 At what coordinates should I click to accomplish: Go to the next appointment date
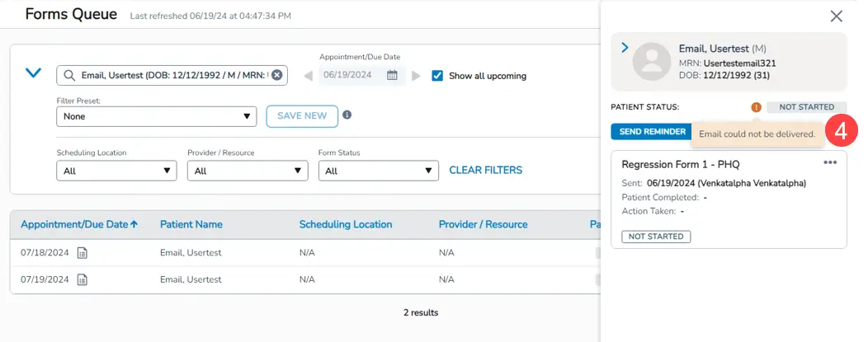click(x=416, y=76)
